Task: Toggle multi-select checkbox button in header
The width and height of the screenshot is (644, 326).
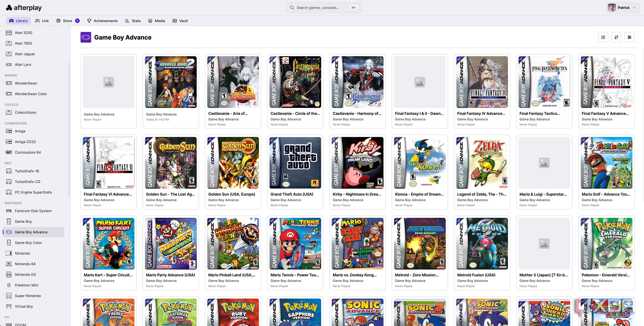Action: tap(603, 38)
